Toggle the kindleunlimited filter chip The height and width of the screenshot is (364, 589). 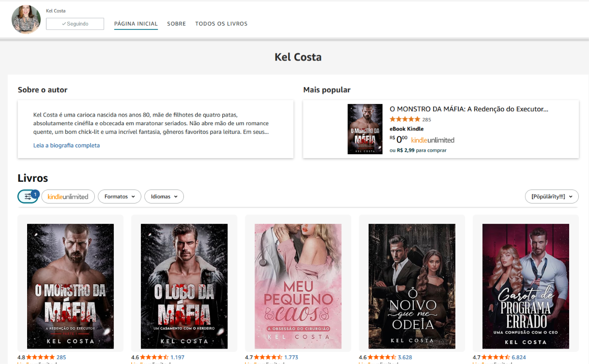click(x=68, y=197)
